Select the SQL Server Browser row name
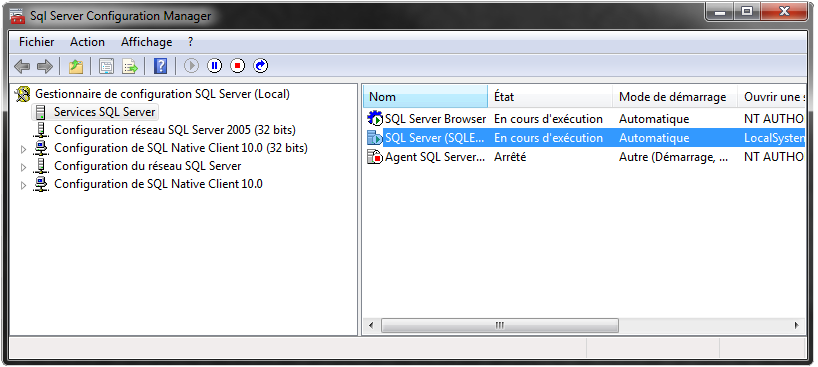This screenshot has width=818, height=367. [435, 119]
